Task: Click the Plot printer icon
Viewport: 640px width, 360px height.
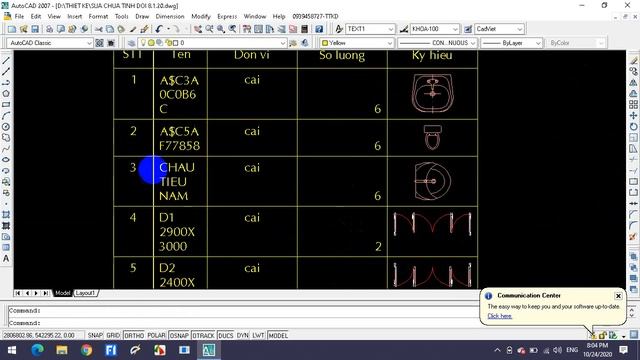Action: coord(49,29)
